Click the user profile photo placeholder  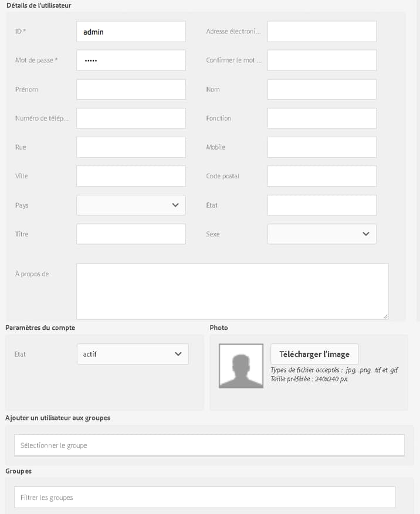point(241,366)
